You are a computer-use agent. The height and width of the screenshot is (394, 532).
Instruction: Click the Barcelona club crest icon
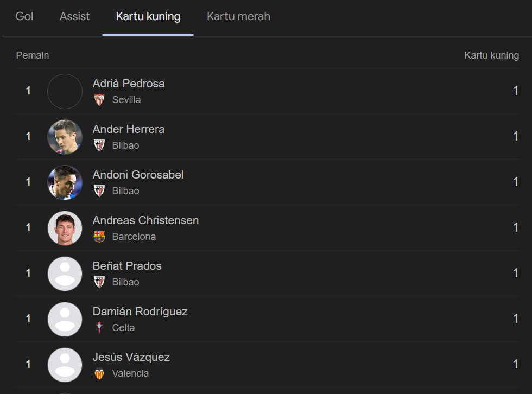[99, 237]
